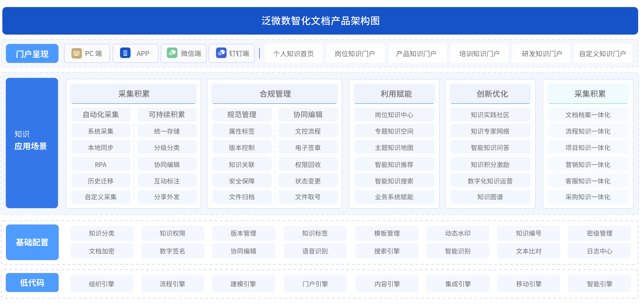Open the 个人知识首页 portal tab

coord(293,54)
